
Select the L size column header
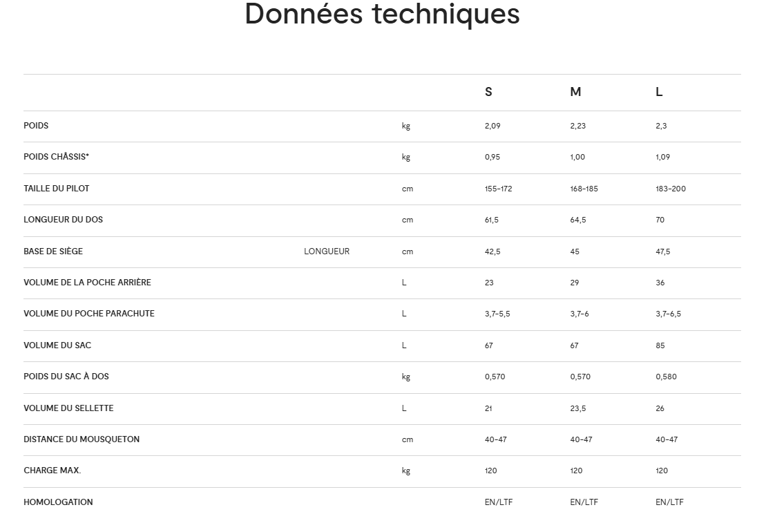[659, 92]
